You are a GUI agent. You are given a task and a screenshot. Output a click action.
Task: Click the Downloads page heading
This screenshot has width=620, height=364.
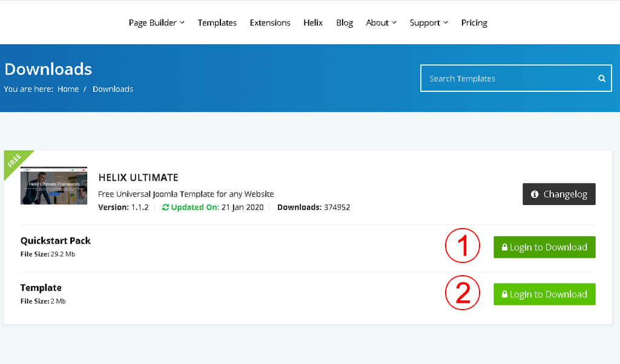click(x=48, y=69)
